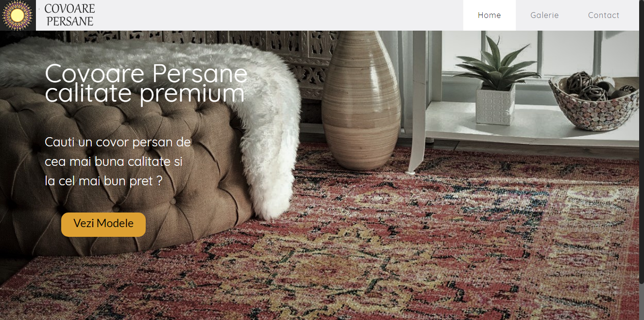Open the Home tab
This screenshot has height=320, width=644.
[x=489, y=15]
